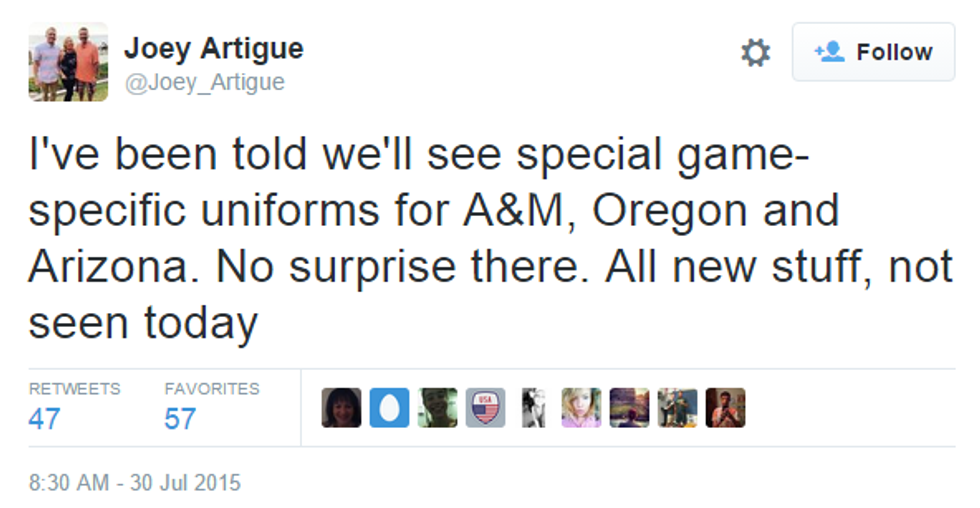980x508 pixels.
Task: Click the last avatar in the row
Action: click(x=725, y=408)
